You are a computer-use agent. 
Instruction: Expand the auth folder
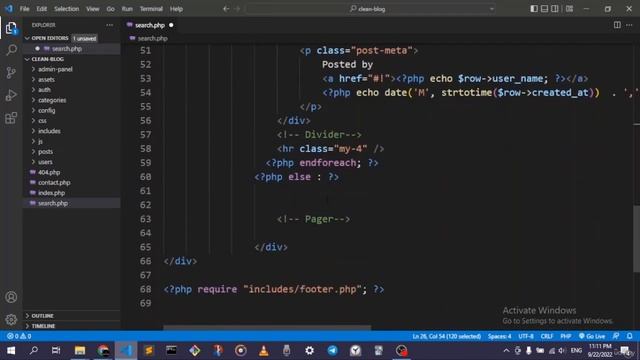(x=44, y=89)
